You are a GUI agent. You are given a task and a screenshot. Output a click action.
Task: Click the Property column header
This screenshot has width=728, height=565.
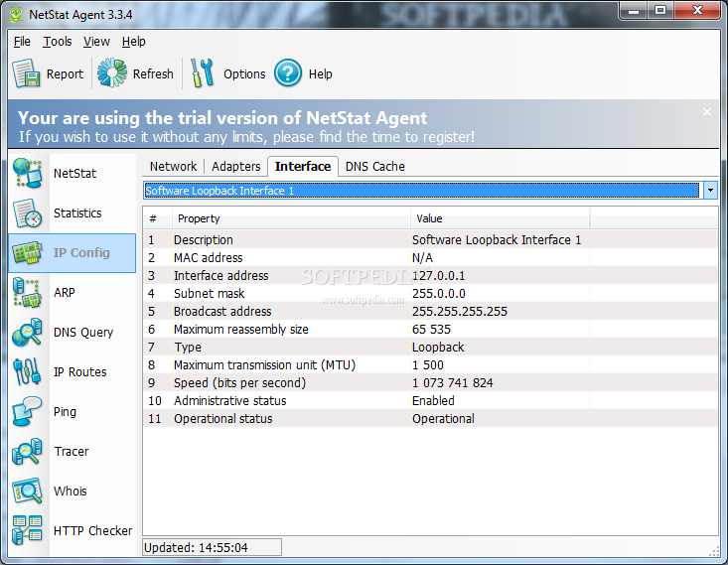coord(291,218)
